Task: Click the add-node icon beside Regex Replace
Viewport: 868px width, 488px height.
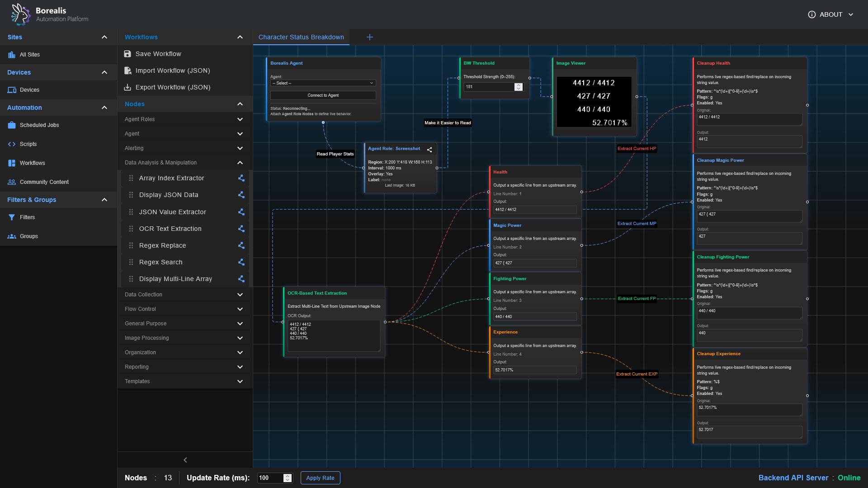Action: pyautogui.click(x=241, y=245)
